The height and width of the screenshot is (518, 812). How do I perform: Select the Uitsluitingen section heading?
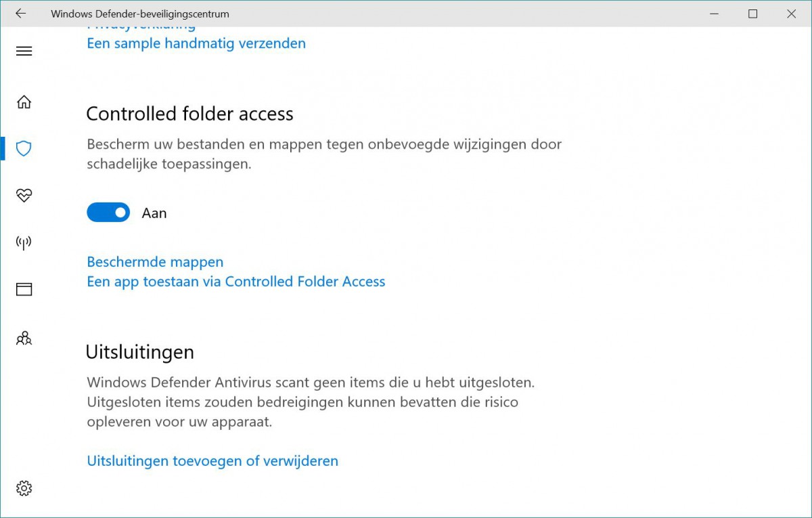click(x=139, y=351)
